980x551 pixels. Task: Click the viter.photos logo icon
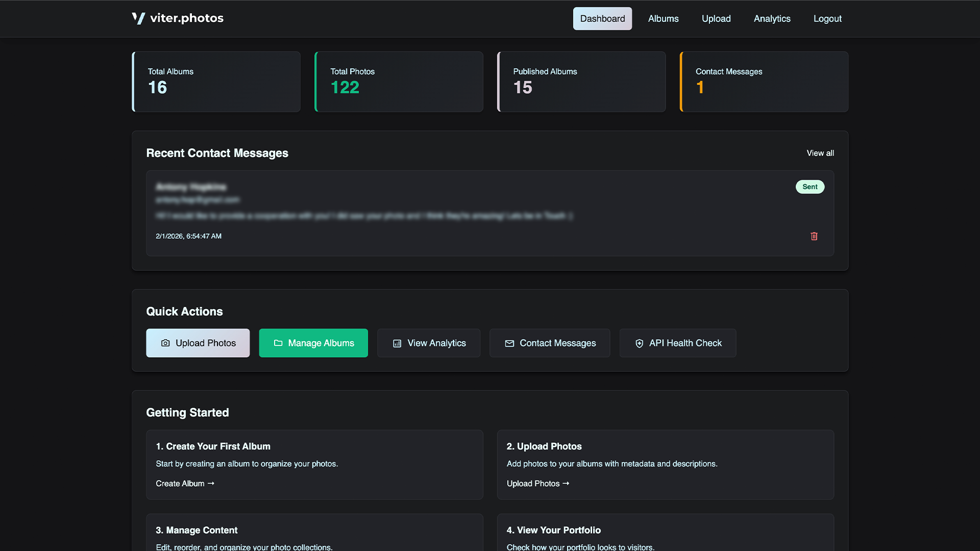[x=138, y=18]
